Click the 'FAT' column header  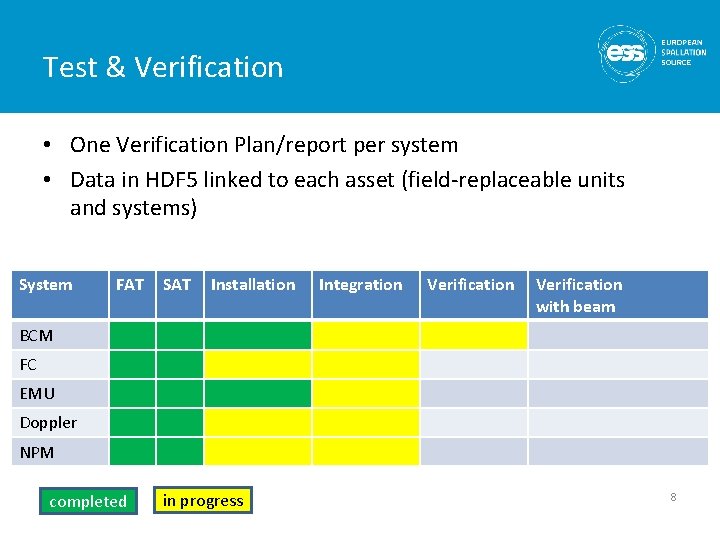tap(132, 294)
